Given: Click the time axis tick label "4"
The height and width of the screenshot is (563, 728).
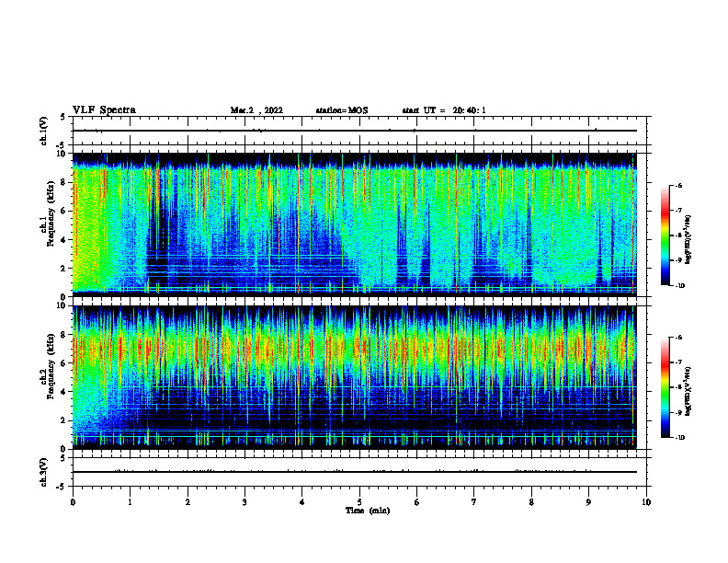Looking at the screenshot, I should 301,502.
